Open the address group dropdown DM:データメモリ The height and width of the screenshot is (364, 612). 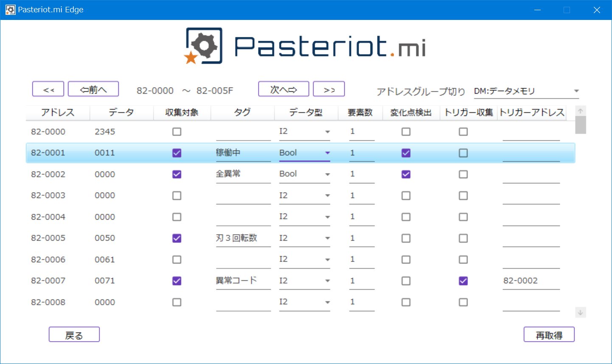(526, 91)
